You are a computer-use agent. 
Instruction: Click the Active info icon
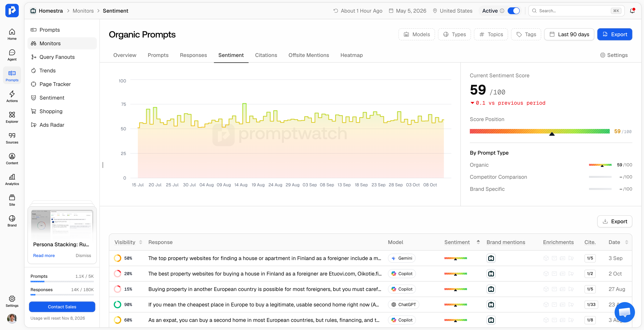(x=502, y=11)
